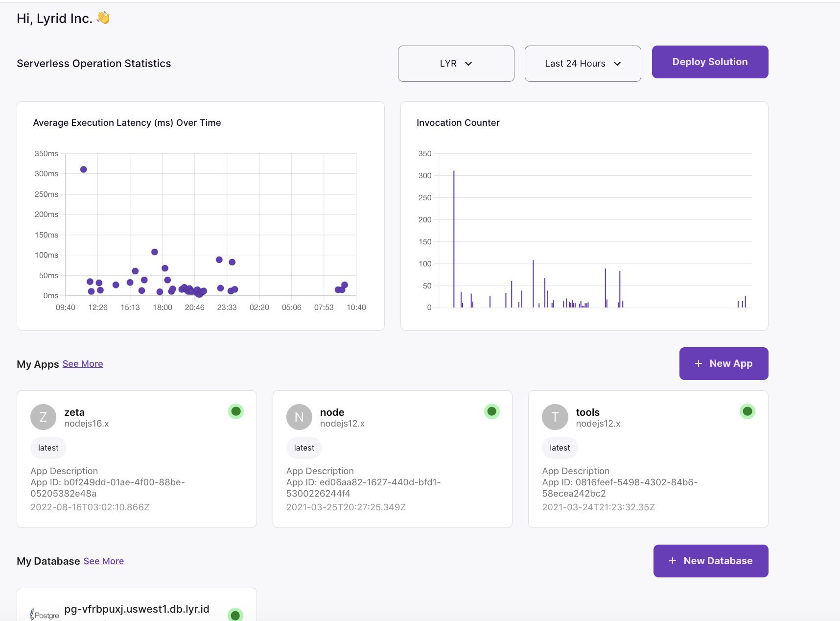Click the tallest bar in Invocation Counter chart
The image size is (840, 621).
coord(454,239)
